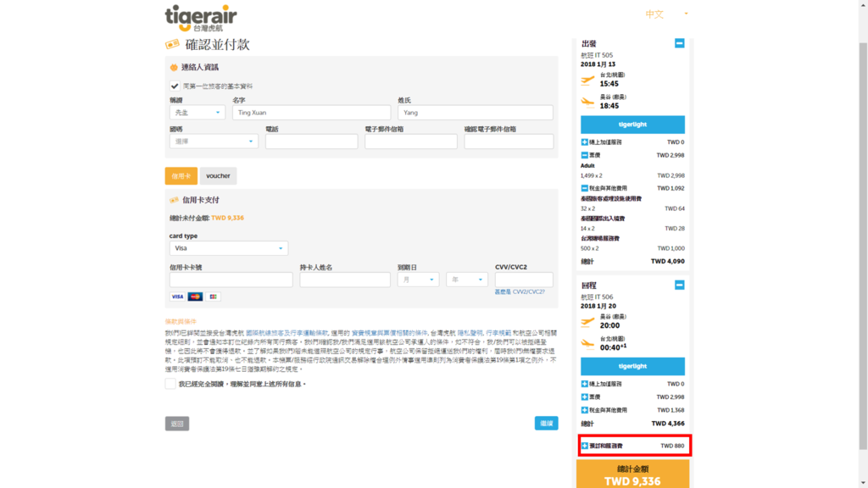Open the 行李規範 baggage rules link

point(498,333)
